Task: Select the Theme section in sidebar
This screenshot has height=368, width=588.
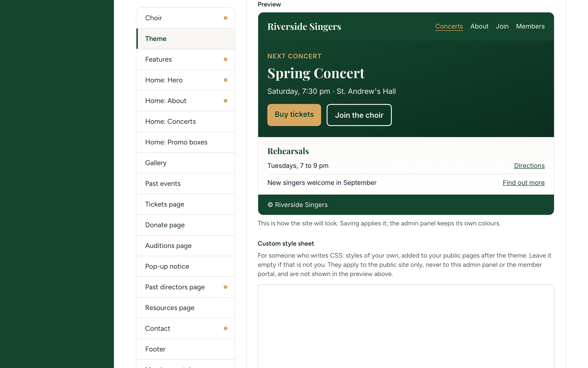Action: coord(186,39)
